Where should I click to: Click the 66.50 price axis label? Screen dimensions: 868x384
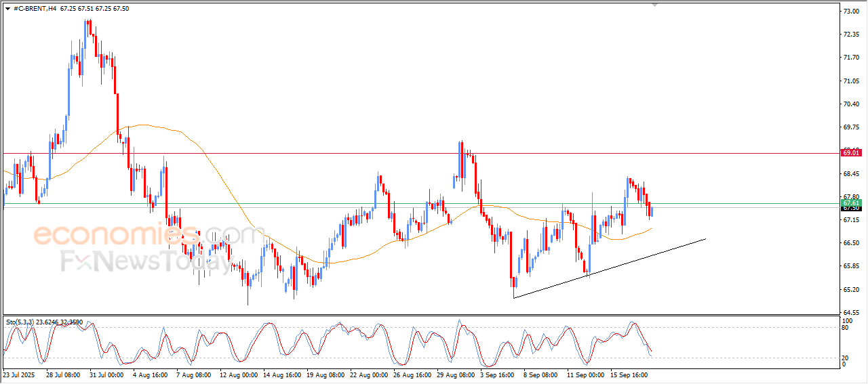click(x=851, y=243)
